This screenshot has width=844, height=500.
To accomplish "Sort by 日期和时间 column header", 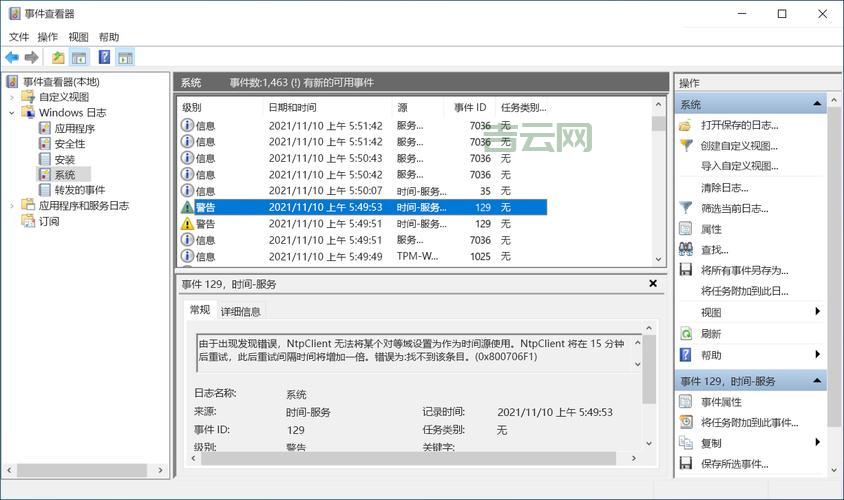I will [327, 108].
